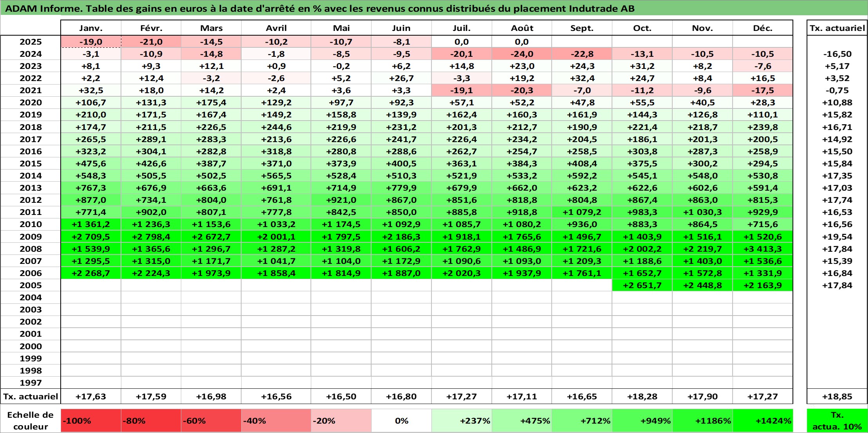The image size is (868, 433).
Task: Select the Juin column header
Action: point(401,28)
